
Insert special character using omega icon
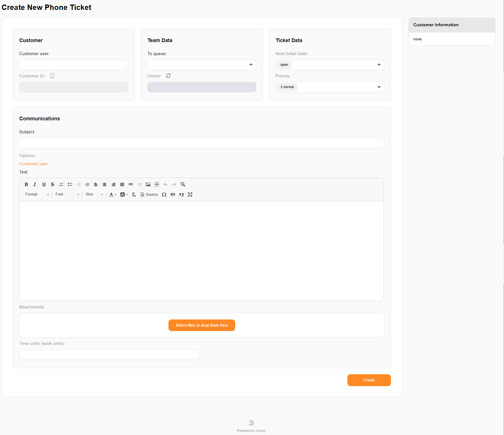coord(164,195)
